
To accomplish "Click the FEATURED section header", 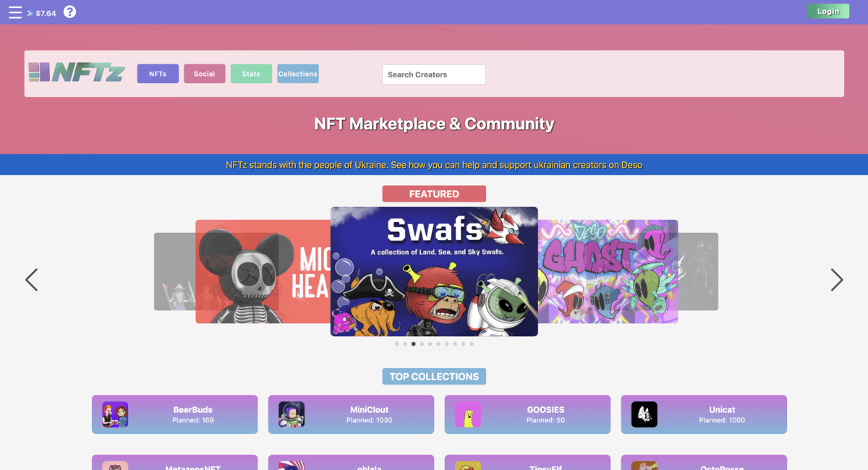I will (x=434, y=193).
